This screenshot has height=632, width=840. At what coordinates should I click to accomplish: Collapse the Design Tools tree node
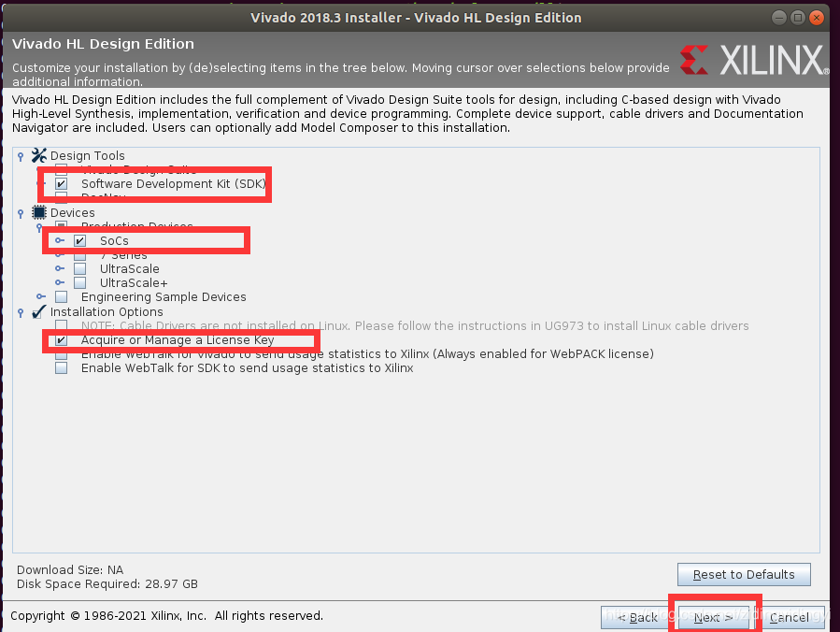[21, 156]
